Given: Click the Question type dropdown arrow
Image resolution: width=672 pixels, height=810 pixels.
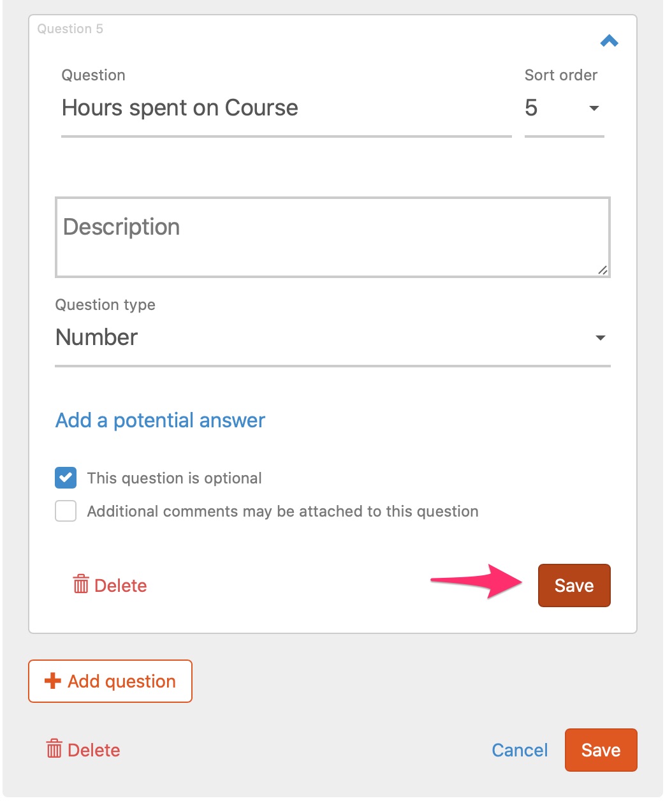Looking at the screenshot, I should (x=600, y=338).
